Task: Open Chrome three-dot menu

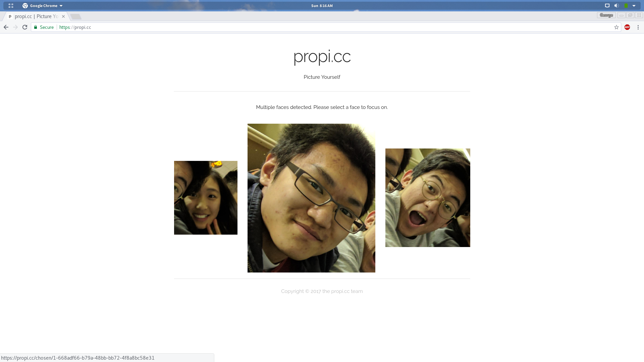Action: pyautogui.click(x=638, y=27)
